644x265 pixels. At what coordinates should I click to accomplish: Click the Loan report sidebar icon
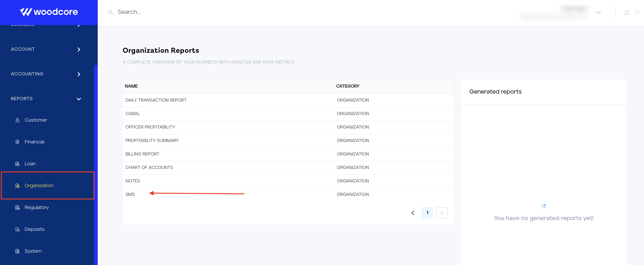click(x=17, y=163)
